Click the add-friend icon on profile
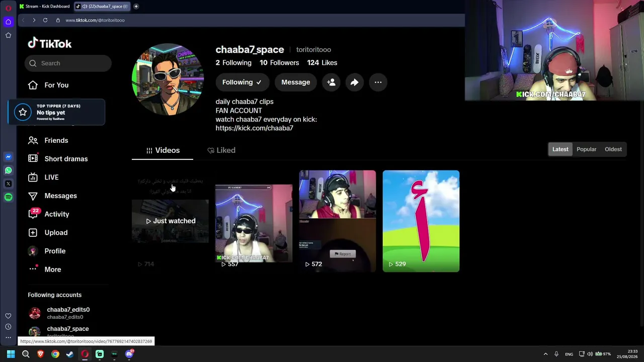 point(331,82)
